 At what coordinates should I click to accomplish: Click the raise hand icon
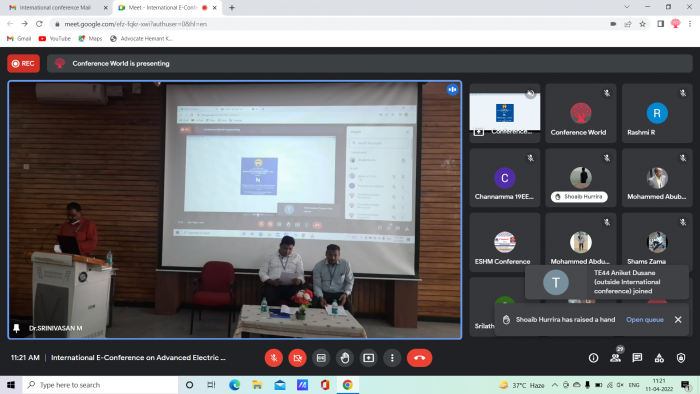(345, 358)
